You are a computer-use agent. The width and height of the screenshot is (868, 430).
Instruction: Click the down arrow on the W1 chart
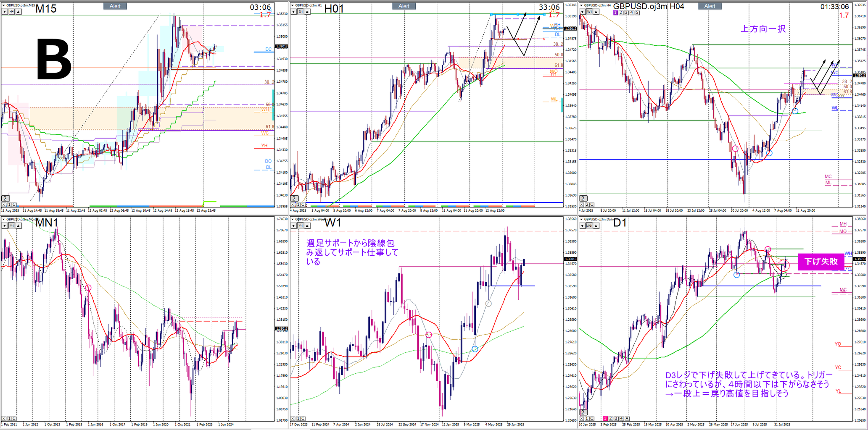tap(293, 226)
